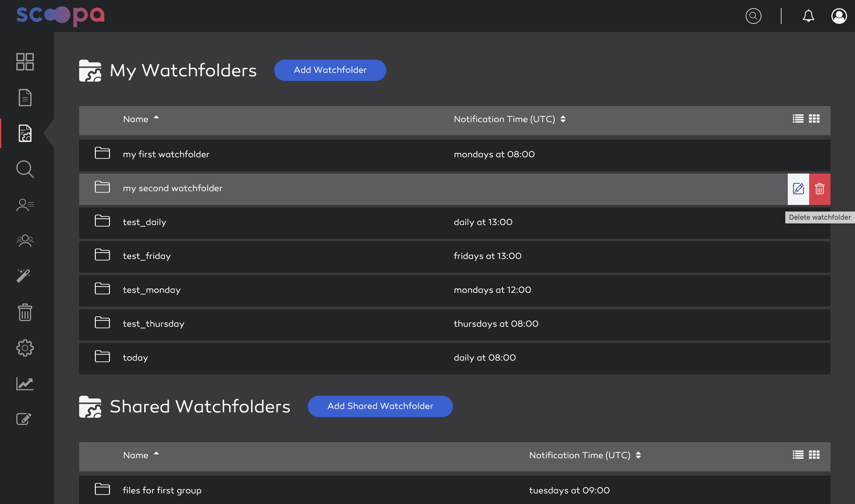This screenshot has width=855, height=504.
Task: Switch My Watchfolders to grid view
Action: 814,119
